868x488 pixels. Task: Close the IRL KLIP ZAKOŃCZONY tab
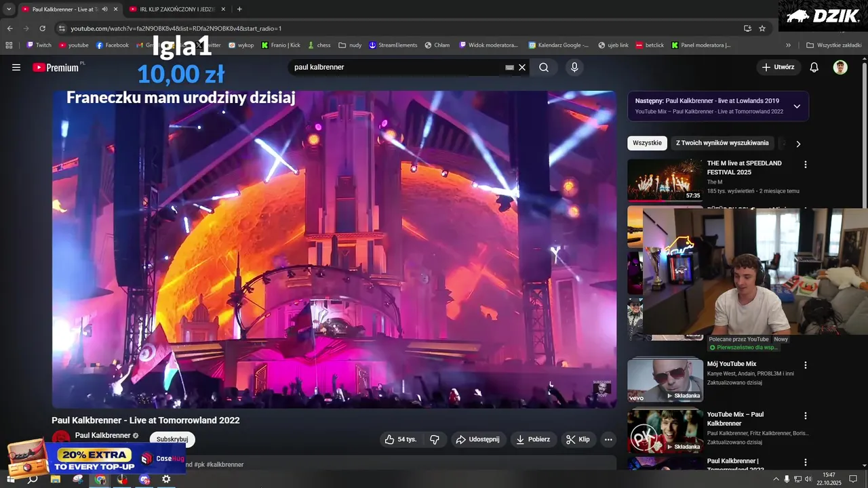click(x=223, y=9)
